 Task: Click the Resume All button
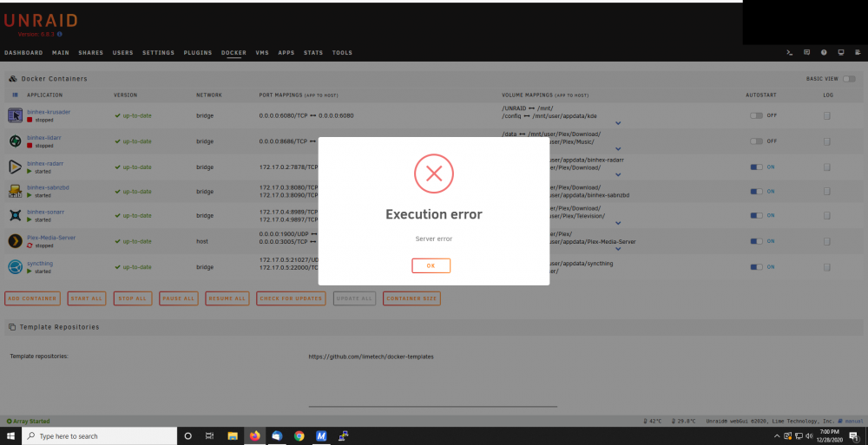click(227, 298)
